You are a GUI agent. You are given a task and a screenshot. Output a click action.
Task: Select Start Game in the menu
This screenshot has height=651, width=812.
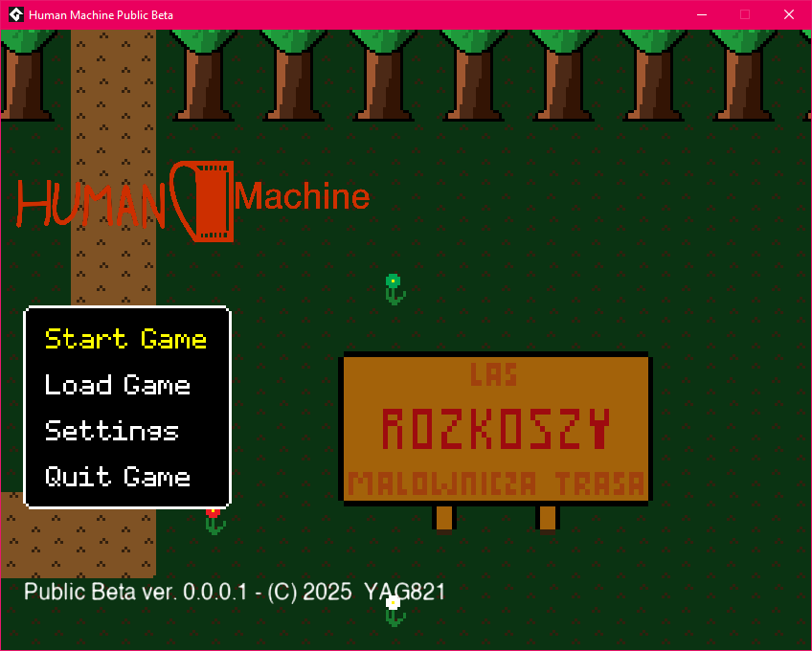click(125, 339)
